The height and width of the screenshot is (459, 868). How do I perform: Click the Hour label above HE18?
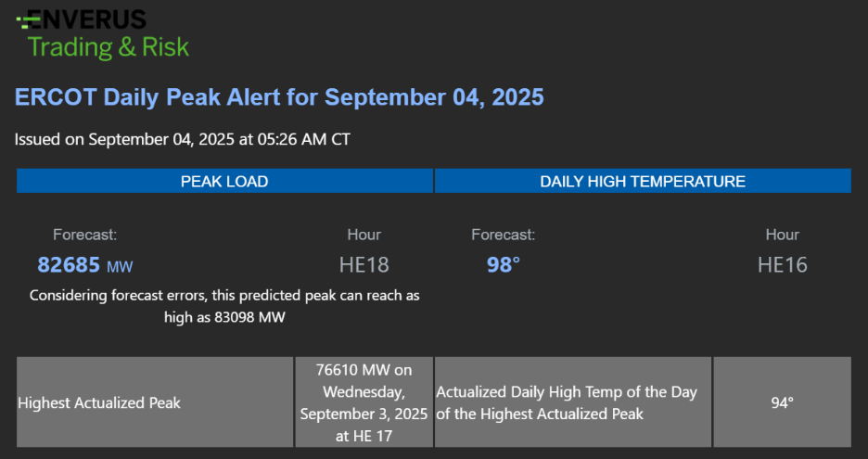coord(364,235)
